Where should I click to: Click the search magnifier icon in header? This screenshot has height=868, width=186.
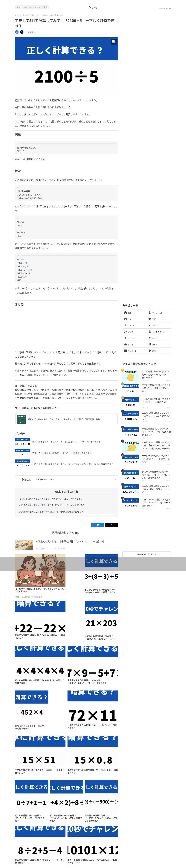(46, 7)
